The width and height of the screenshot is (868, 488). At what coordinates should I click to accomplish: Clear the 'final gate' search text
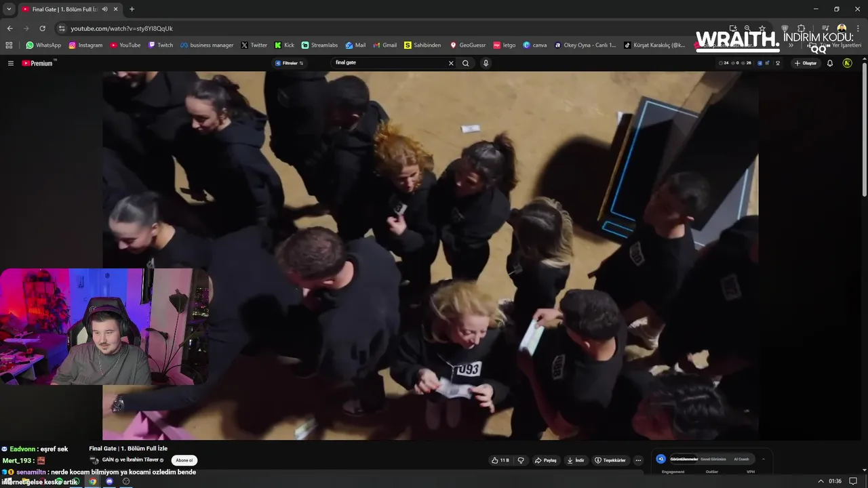click(x=451, y=63)
